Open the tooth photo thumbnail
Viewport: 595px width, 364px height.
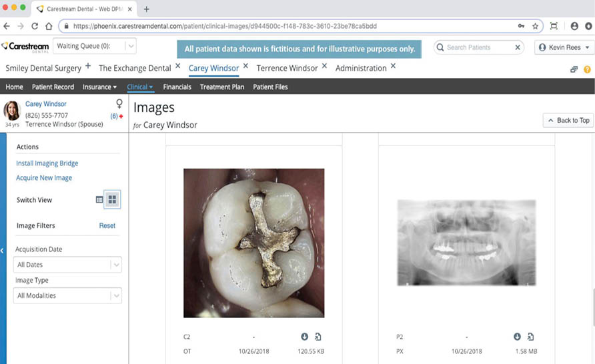(x=253, y=243)
